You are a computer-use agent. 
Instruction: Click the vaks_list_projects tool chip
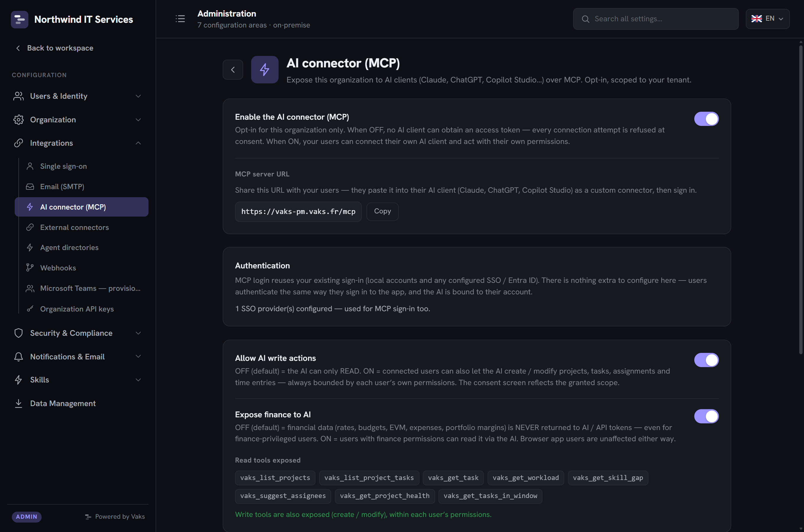275,478
